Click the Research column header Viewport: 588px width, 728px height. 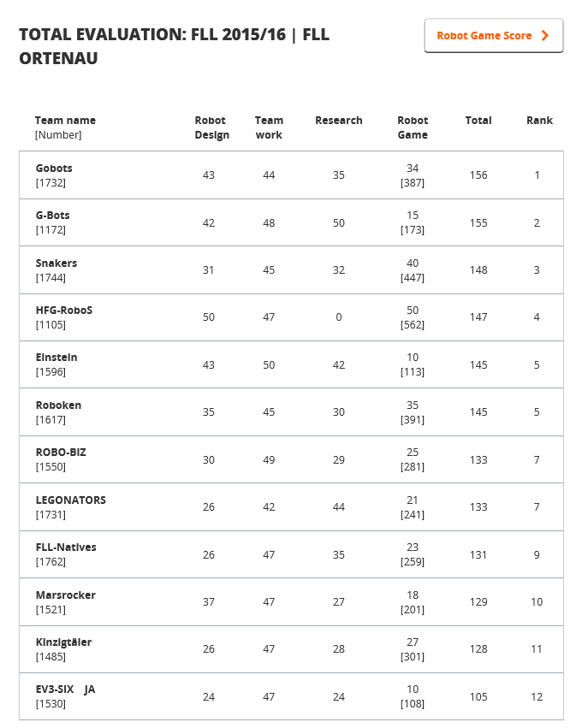pyautogui.click(x=338, y=121)
